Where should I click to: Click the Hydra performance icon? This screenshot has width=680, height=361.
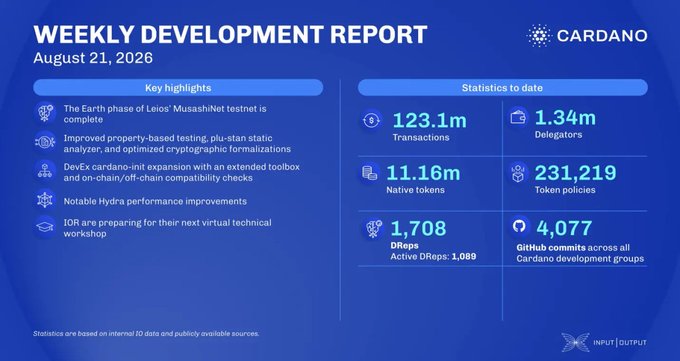(x=45, y=200)
